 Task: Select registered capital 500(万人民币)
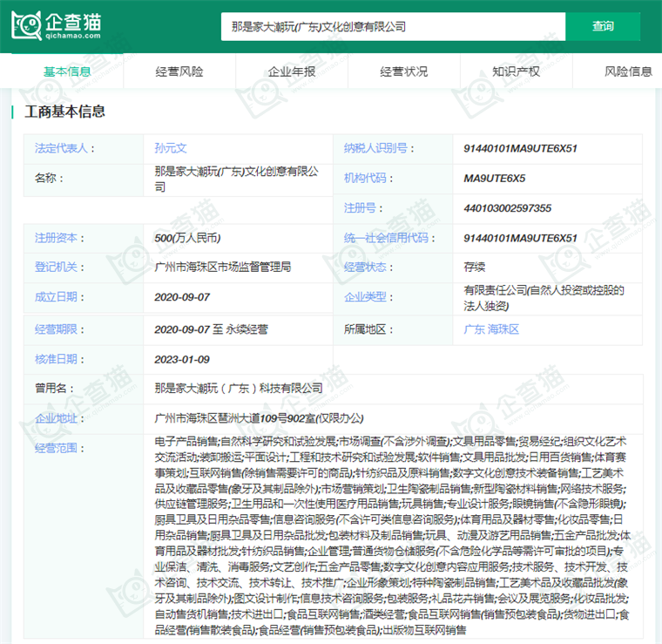pos(187,238)
